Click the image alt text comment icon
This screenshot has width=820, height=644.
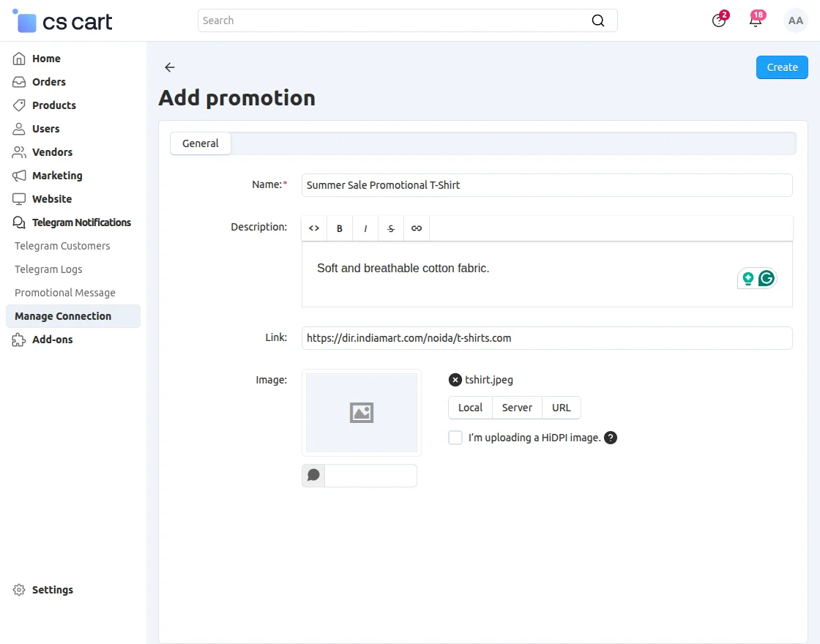coord(313,475)
